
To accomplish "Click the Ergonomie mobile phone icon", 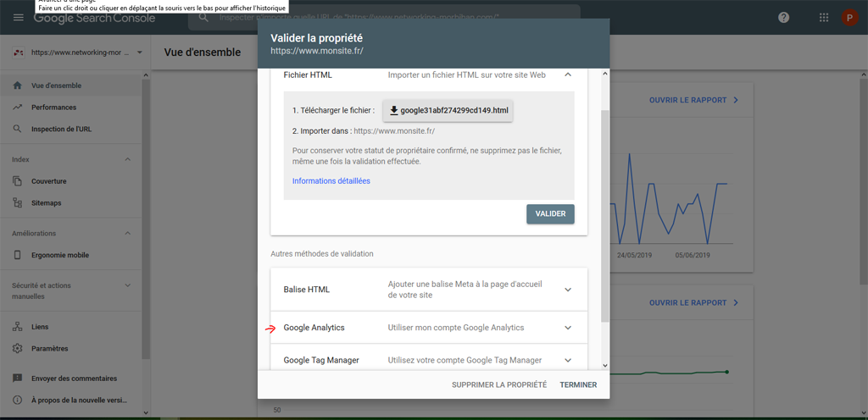I will (x=17, y=256).
